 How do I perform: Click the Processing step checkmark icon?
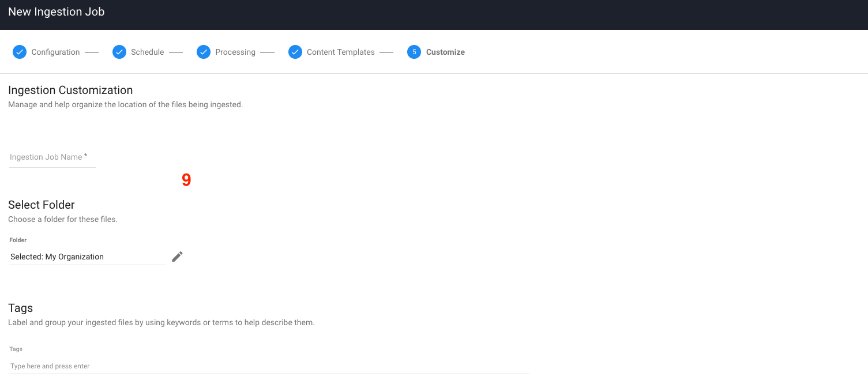(204, 52)
